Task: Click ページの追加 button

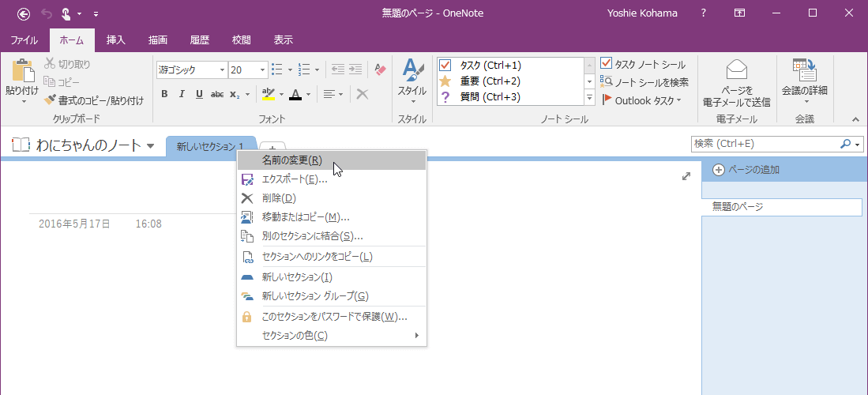Action: [x=746, y=170]
